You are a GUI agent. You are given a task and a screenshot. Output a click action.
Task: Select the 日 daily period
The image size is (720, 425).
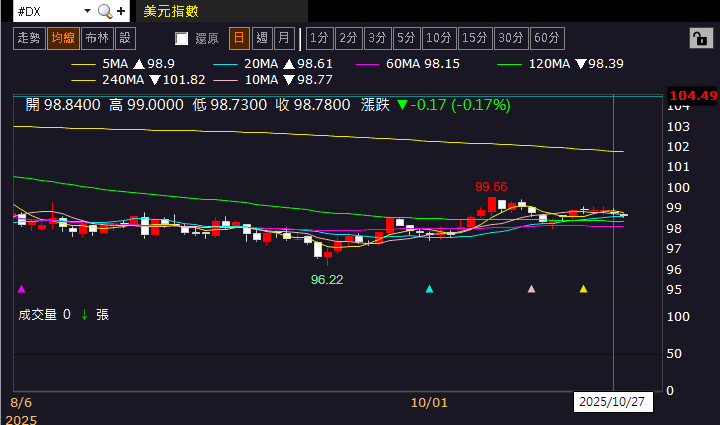pyautogui.click(x=239, y=38)
